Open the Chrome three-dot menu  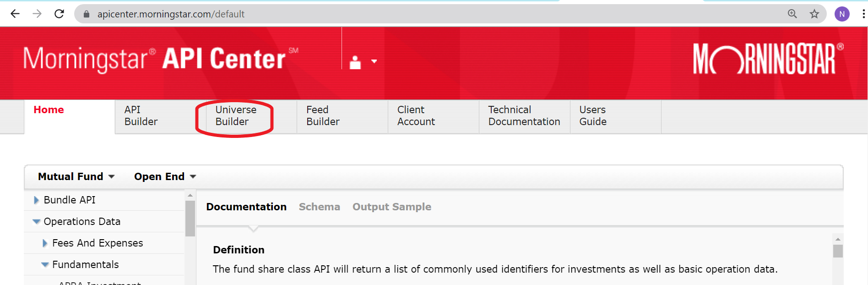pyautogui.click(x=863, y=14)
